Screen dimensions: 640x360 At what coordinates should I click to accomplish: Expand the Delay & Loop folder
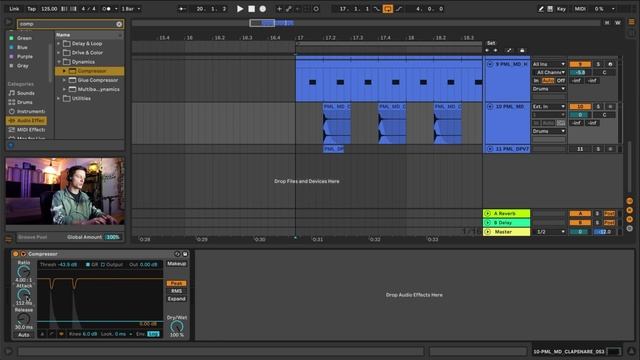(x=59, y=43)
